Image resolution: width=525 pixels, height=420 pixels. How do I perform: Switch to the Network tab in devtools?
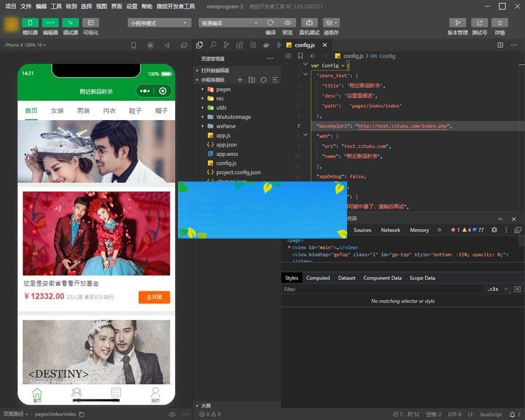(390, 230)
